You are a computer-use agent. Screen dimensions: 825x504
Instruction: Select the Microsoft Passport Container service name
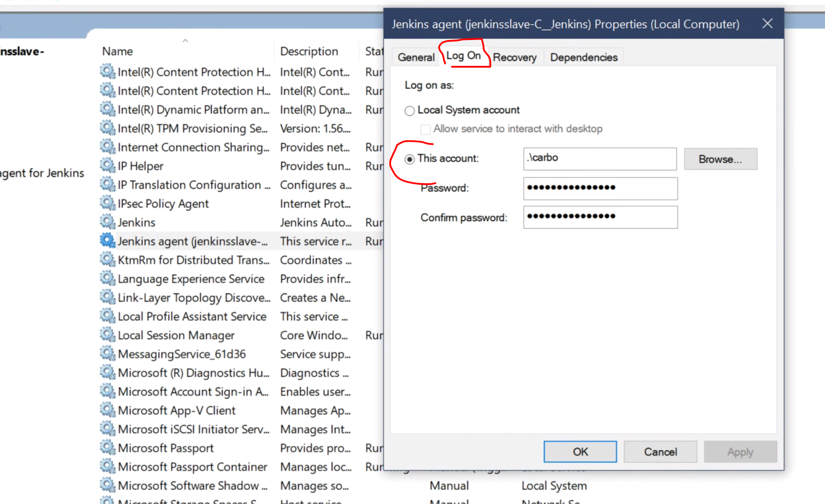pos(193,467)
